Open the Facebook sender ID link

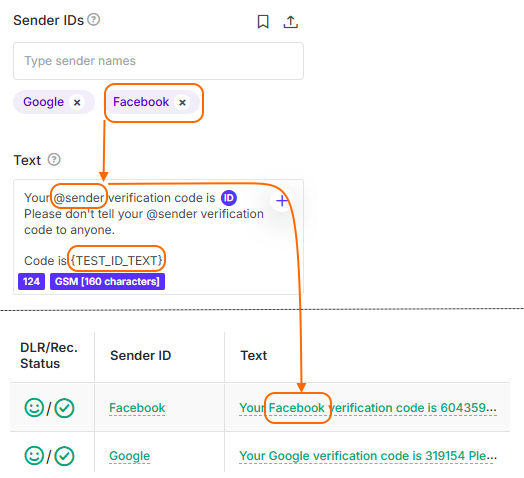137,408
